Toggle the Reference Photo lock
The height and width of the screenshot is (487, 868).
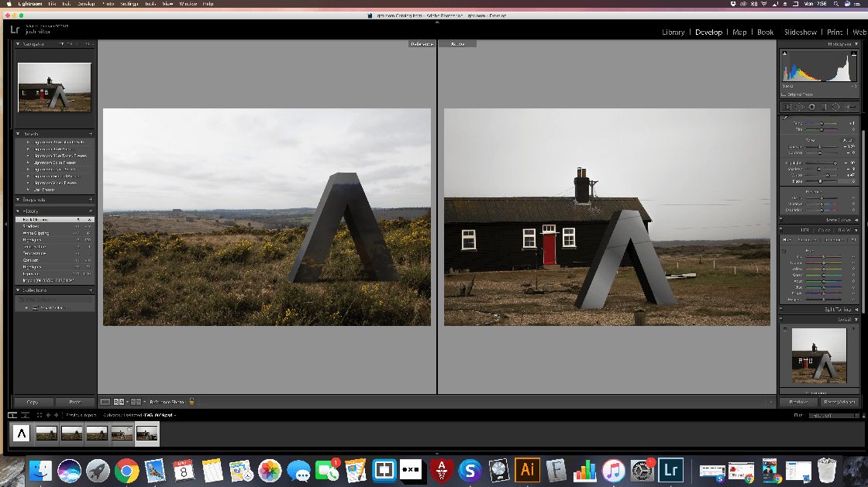pos(191,402)
